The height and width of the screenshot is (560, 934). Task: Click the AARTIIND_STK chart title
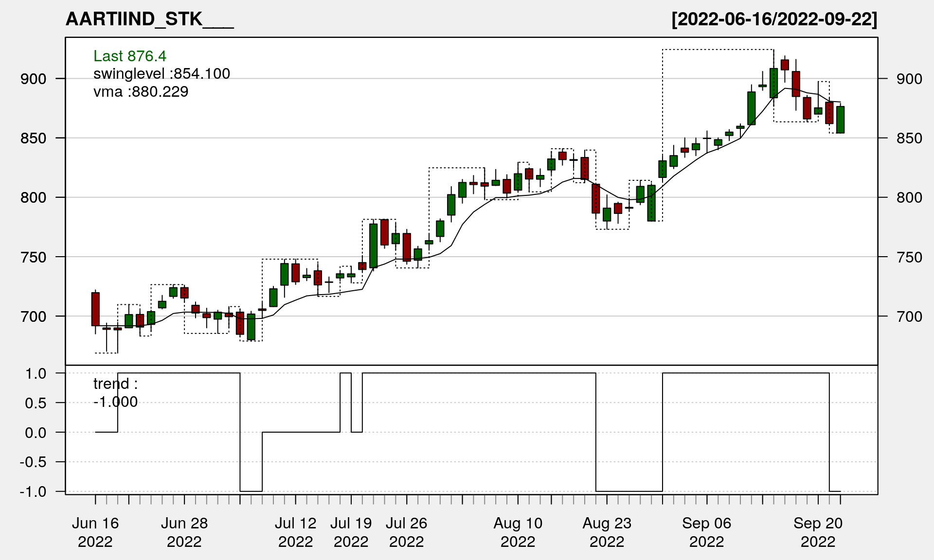[149, 19]
